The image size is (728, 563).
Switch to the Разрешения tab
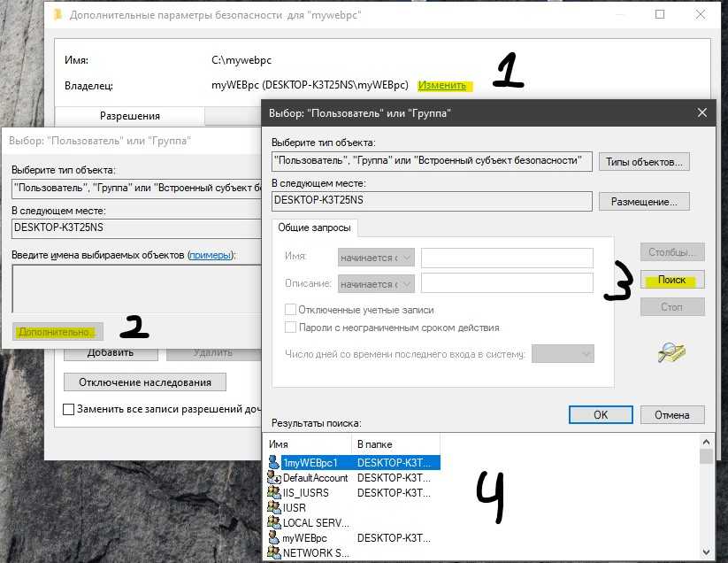pos(129,116)
